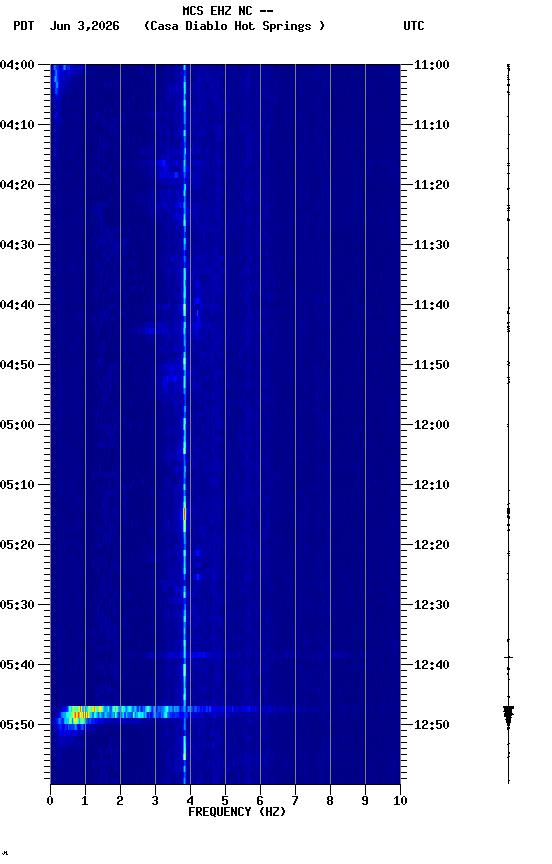Screen dimensions: 552x864
Task: Click the red hotspot on the 3.8 Hz line
Action: click(185, 514)
